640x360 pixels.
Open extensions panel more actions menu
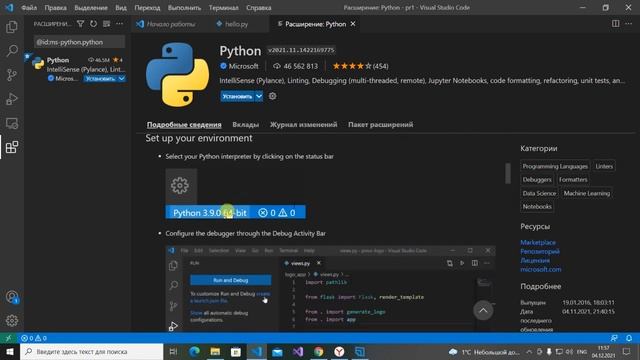point(119,24)
